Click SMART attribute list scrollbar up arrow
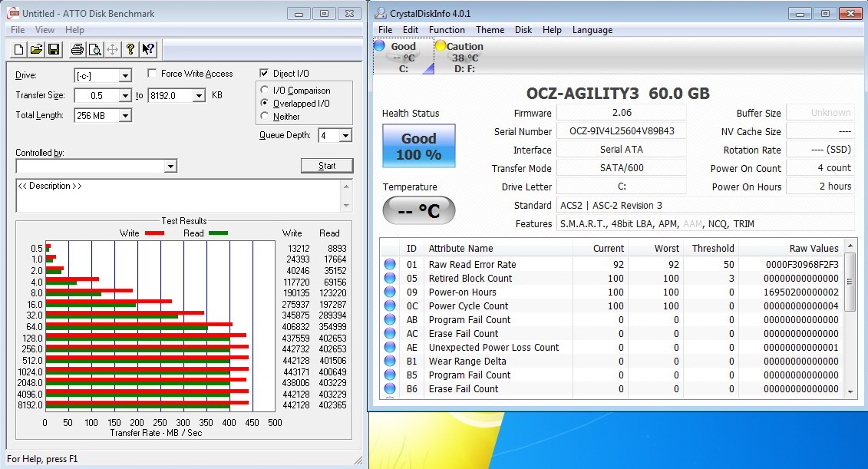 coord(850,245)
